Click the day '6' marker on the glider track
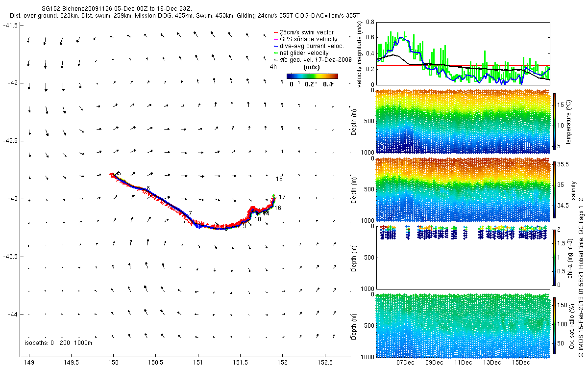This screenshot has height=368, width=588. (x=148, y=188)
